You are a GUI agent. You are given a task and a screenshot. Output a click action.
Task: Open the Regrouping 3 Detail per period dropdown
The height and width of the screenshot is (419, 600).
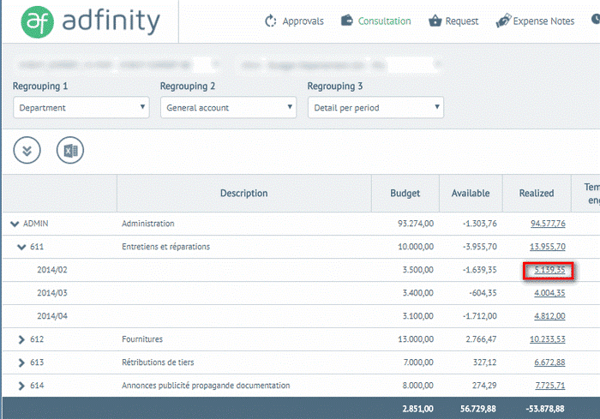[x=375, y=106]
